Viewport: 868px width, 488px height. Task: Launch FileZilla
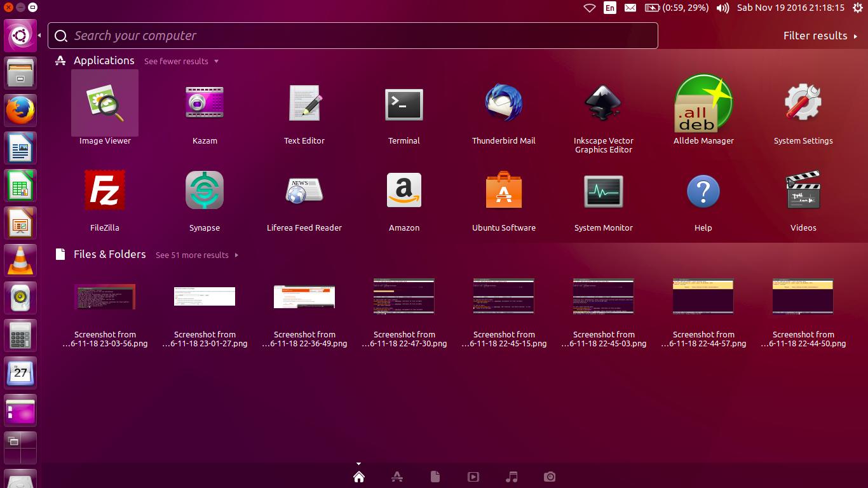(x=105, y=190)
